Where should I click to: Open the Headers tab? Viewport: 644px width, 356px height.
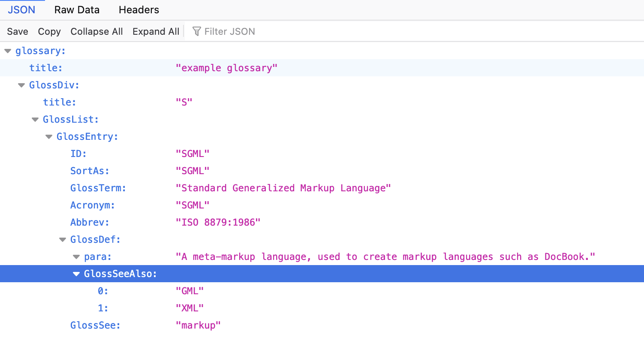(x=138, y=9)
